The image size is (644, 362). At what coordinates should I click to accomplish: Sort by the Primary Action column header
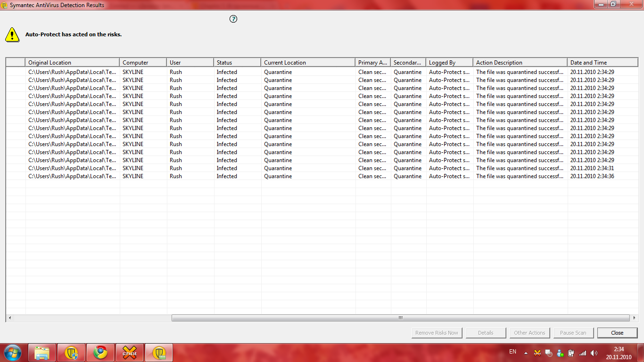click(x=373, y=62)
